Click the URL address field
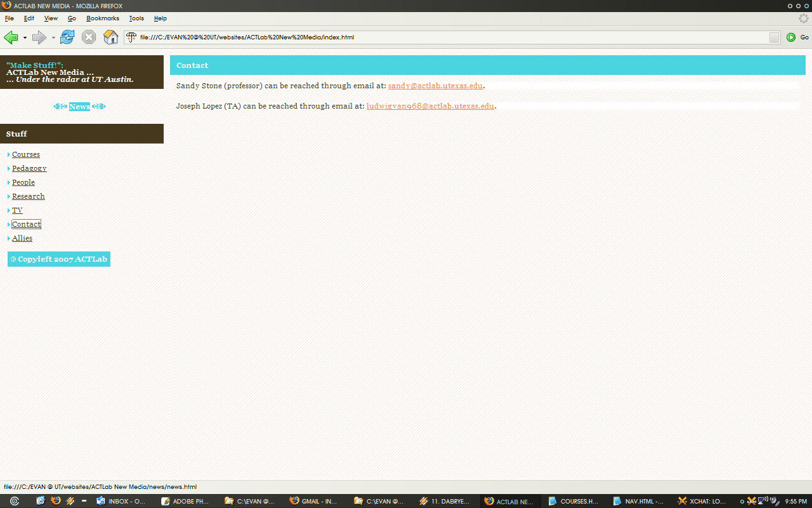The height and width of the screenshot is (508, 812). pos(452,37)
